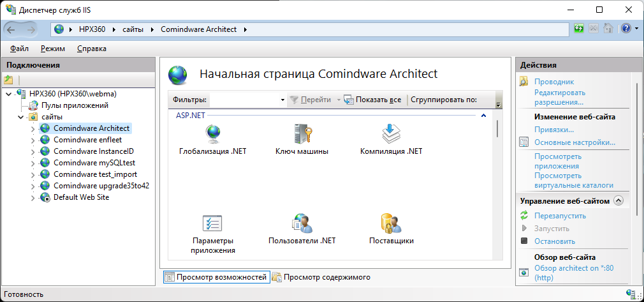The height and width of the screenshot is (302, 644).
Task: Click the Обзор architect browse icon
Action: pos(523,272)
